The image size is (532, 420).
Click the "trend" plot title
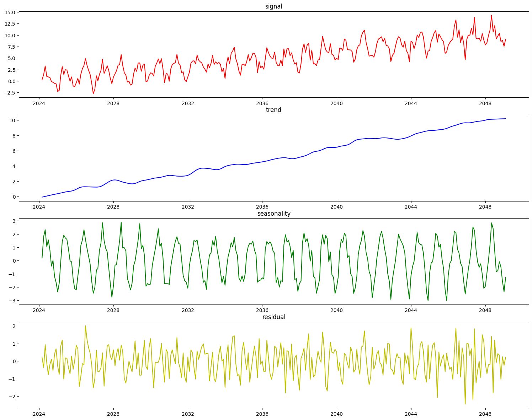click(x=273, y=110)
